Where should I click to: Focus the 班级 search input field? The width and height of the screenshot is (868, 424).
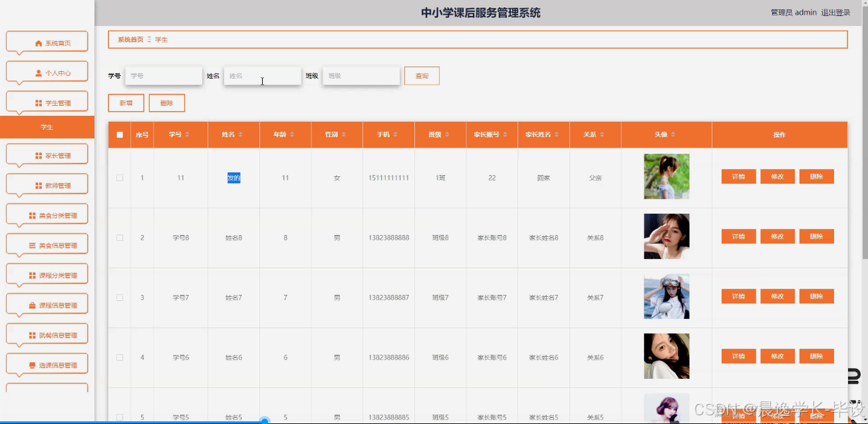pos(361,76)
